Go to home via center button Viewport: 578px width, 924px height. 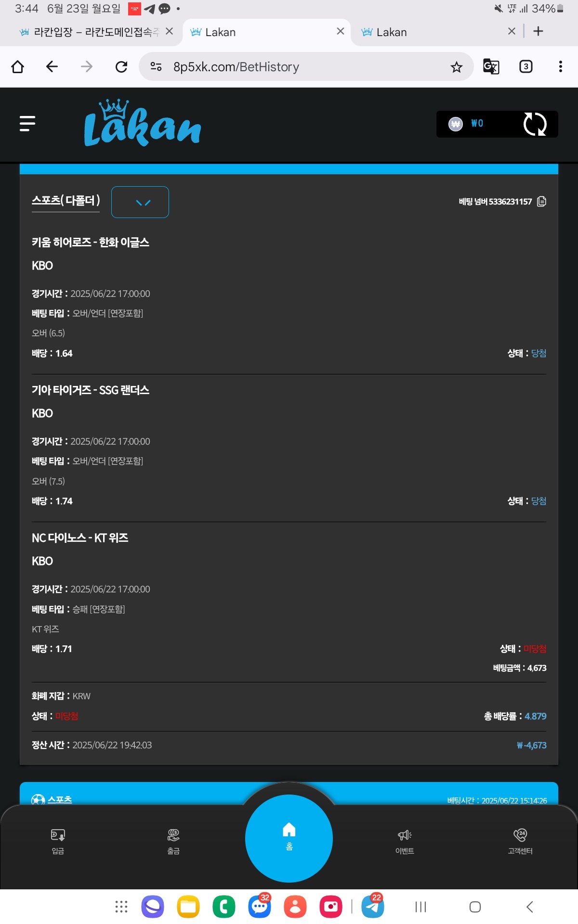point(289,837)
